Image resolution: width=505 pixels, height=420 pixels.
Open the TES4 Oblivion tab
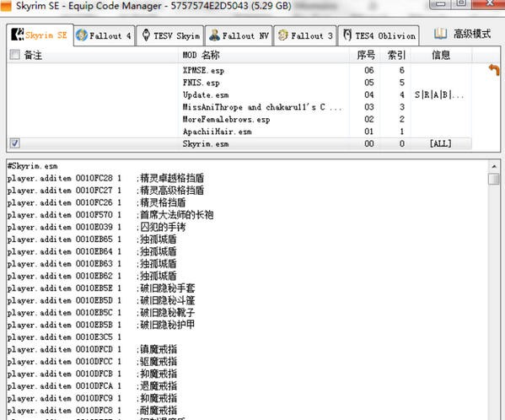379,35
